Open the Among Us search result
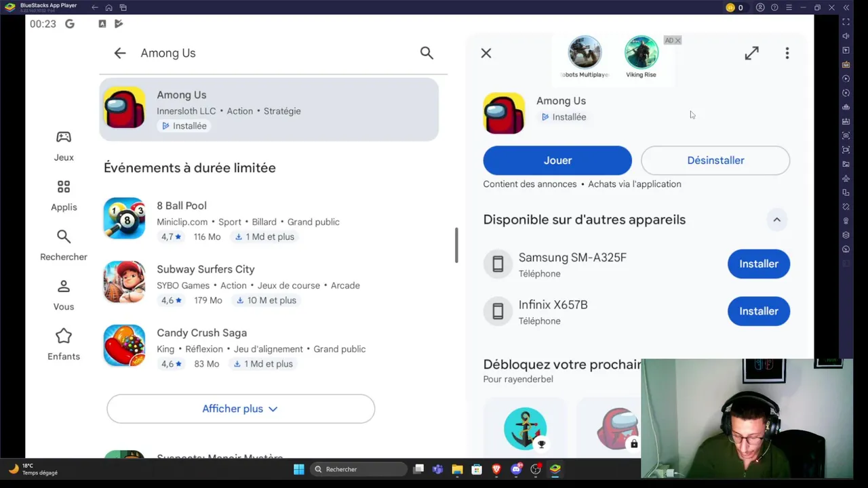The height and width of the screenshot is (488, 868). (269, 109)
